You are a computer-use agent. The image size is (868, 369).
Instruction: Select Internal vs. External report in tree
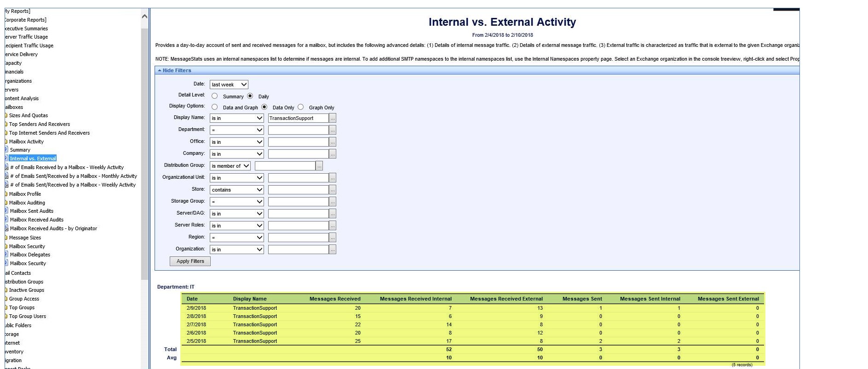pos(33,159)
